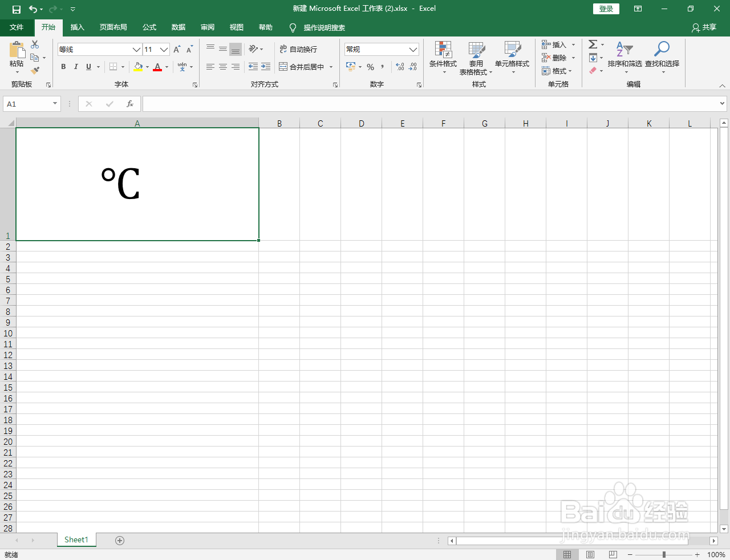Image resolution: width=730 pixels, height=560 pixels.
Task: Toggle 自动换行 wrap text
Action: point(298,50)
